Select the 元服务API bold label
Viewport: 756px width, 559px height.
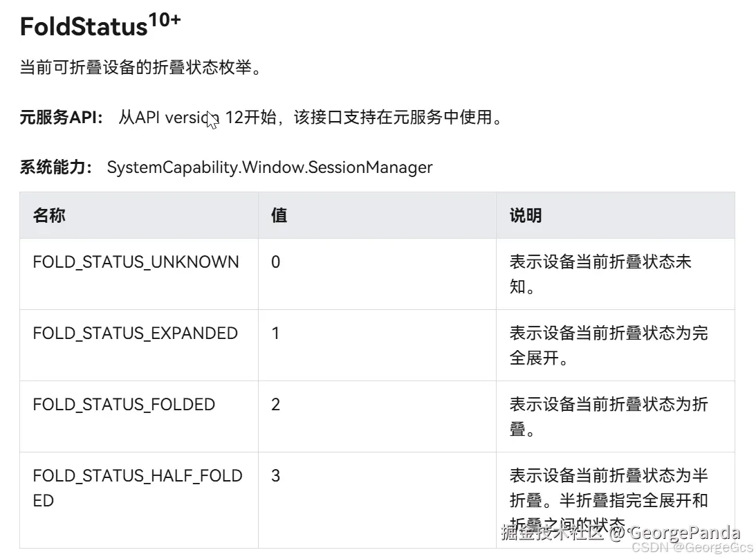[61, 118]
